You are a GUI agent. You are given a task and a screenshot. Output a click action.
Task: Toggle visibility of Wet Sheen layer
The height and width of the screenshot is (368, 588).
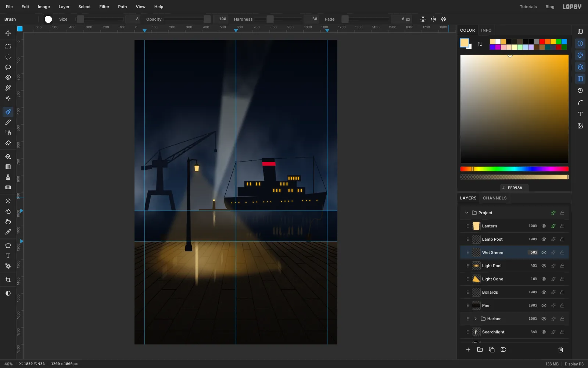pos(544,252)
